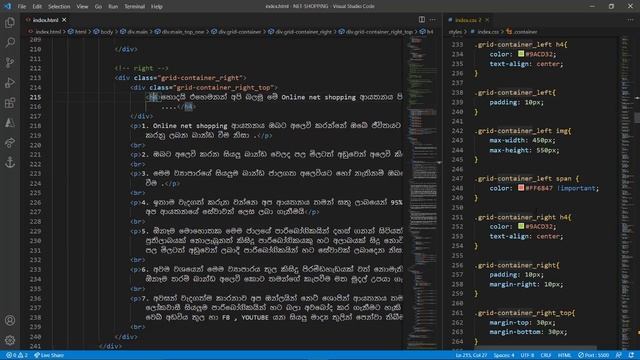Open the Accounts menu icon
The height and width of the screenshot is (360, 640).
point(10,320)
